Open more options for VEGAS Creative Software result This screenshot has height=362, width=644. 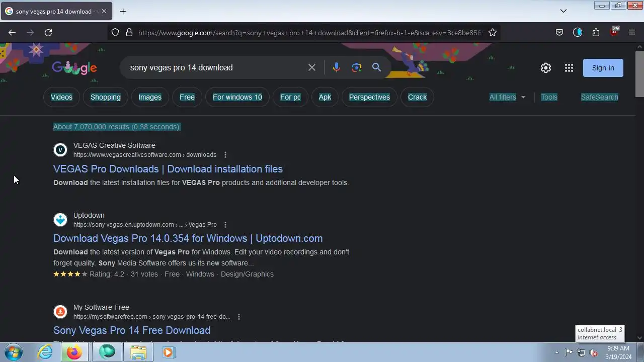(x=225, y=155)
